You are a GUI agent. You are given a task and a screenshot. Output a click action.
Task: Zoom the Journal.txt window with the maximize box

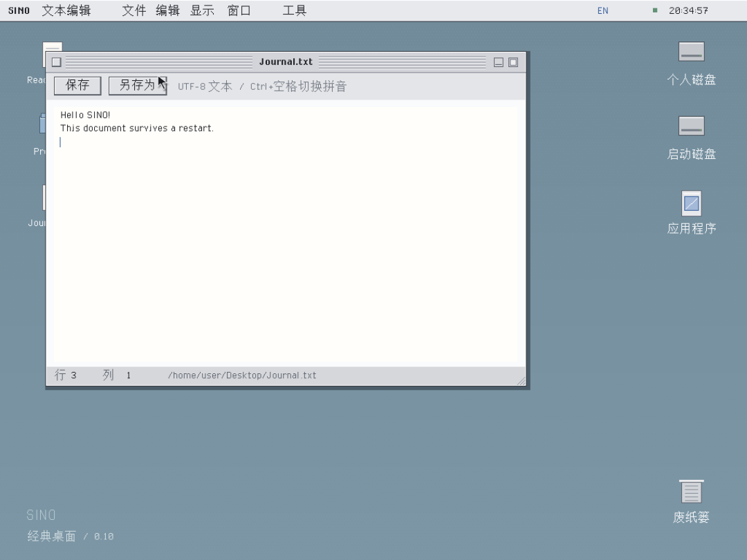coord(513,62)
